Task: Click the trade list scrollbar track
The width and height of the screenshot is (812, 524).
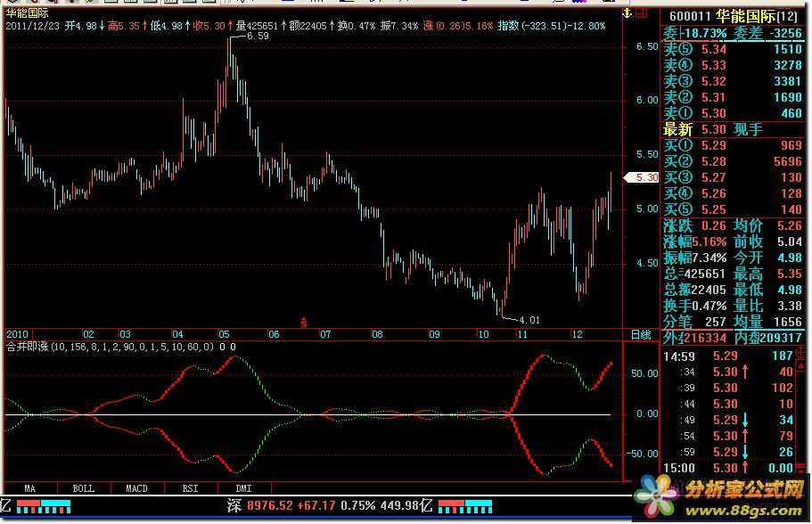Action: tap(801, 417)
